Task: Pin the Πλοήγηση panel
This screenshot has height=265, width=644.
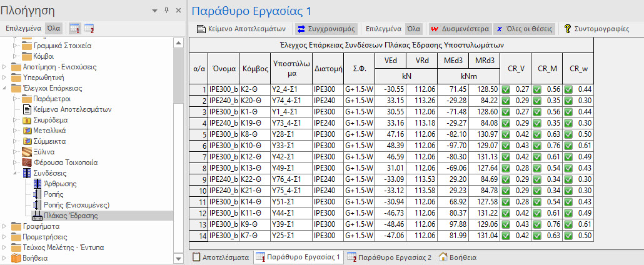Action: (166, 11)
